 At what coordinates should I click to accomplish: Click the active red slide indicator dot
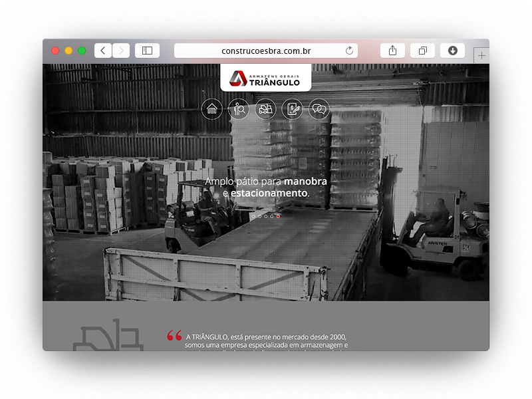[278, 216]
